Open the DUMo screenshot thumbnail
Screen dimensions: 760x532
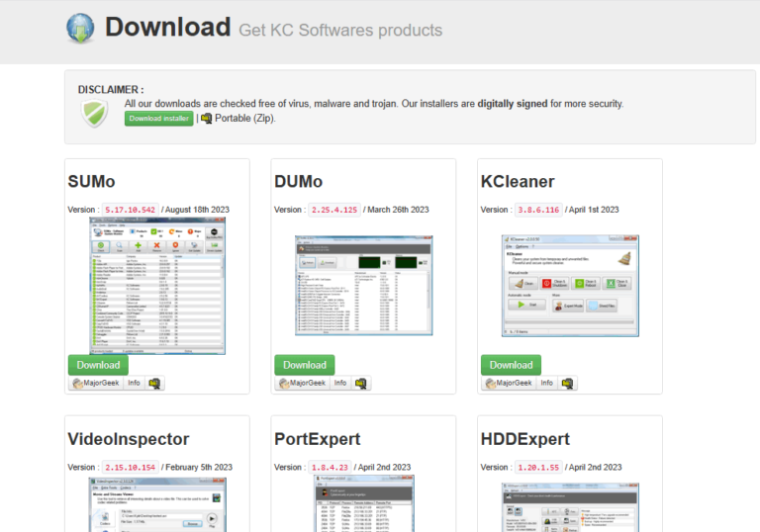point(363,286)
